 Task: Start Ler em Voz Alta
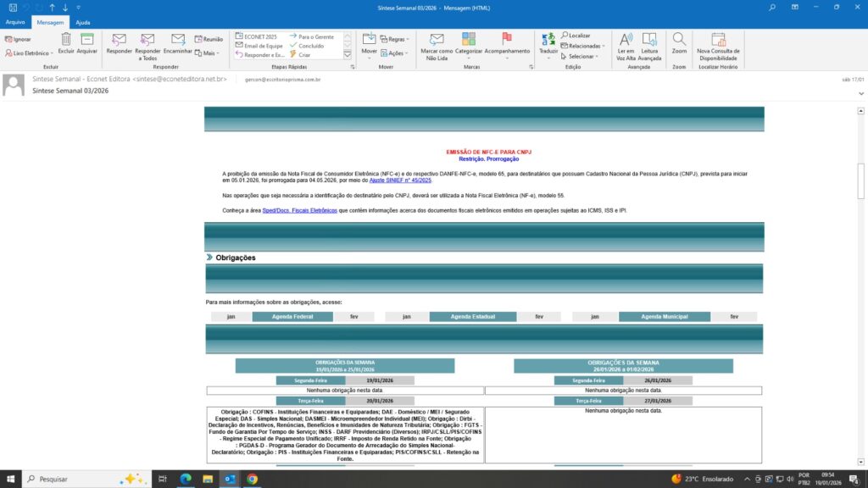pyautogui.click(x=626, y=43)
